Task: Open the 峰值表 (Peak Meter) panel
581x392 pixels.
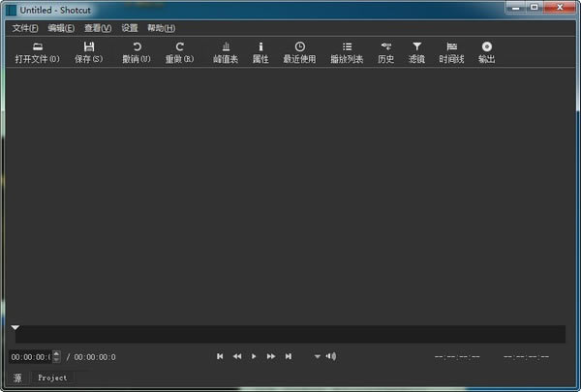Action: coord(226,52)
